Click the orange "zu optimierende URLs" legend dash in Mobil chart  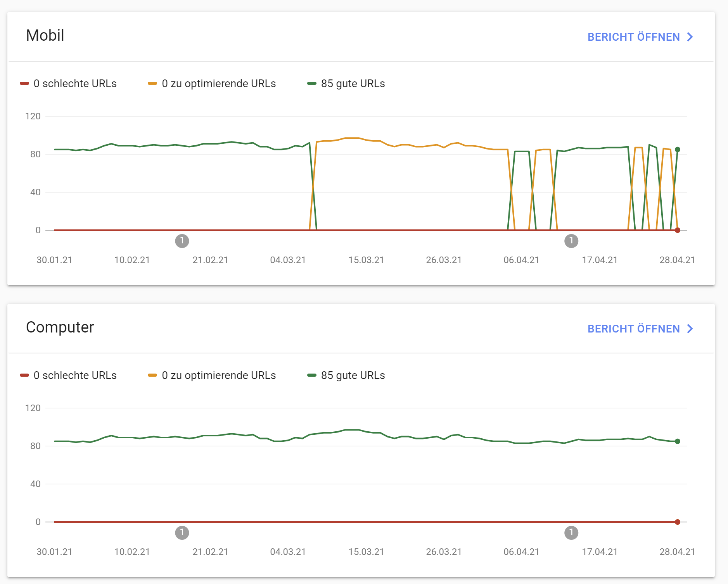pos(153,83)
